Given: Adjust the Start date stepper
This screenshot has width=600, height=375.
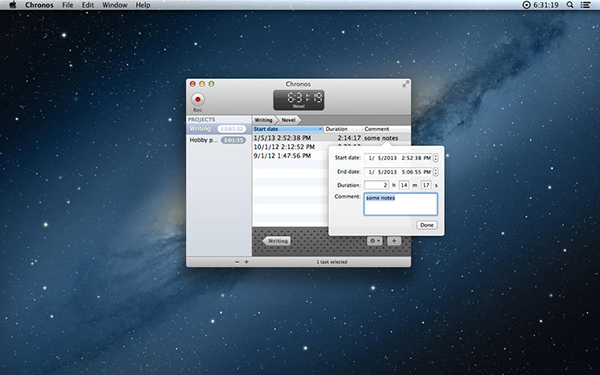Looking at the screenshot, I should (x=435, y=158).
